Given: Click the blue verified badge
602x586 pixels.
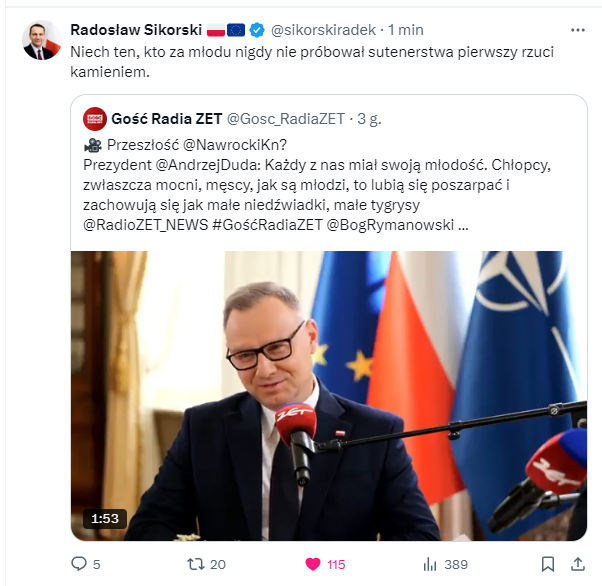Looking at the screenshot, I should coord(257,30).
